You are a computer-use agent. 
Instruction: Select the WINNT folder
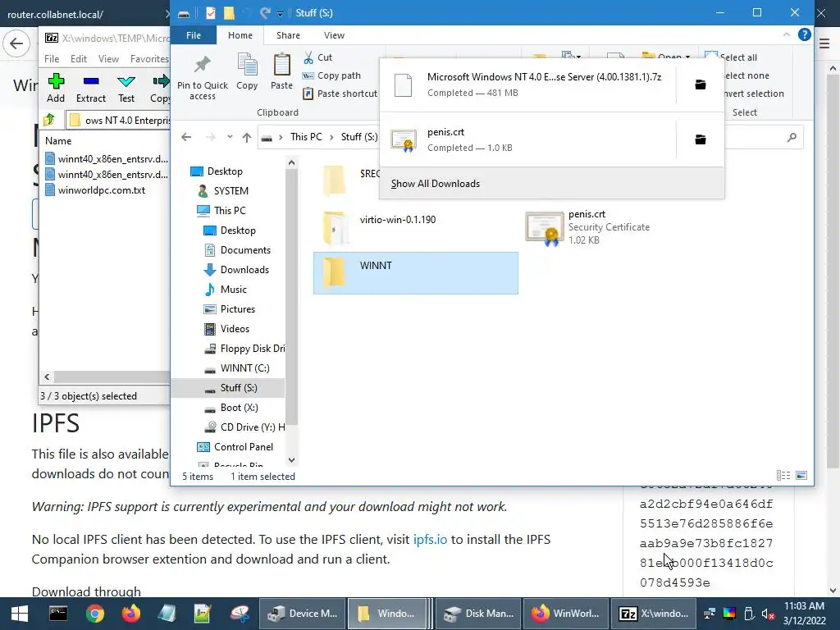tap(416, 273)
